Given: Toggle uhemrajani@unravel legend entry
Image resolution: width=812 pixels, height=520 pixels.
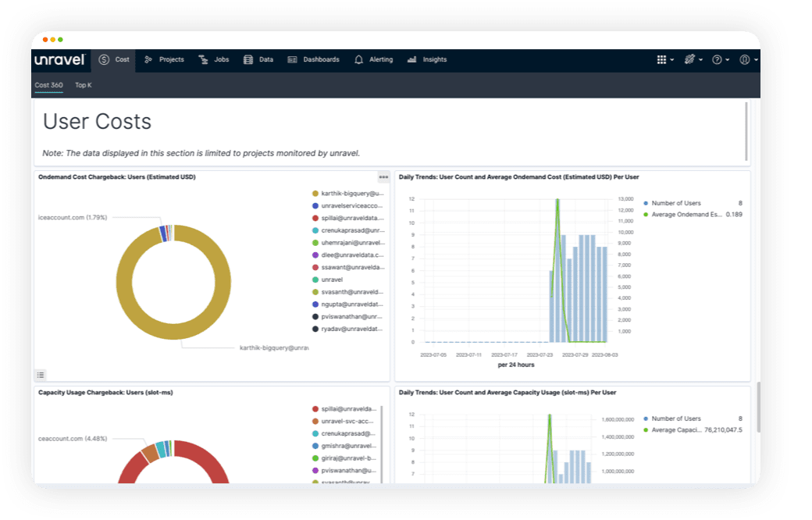Looking at the screenshot, I should [x=348, y=243].
